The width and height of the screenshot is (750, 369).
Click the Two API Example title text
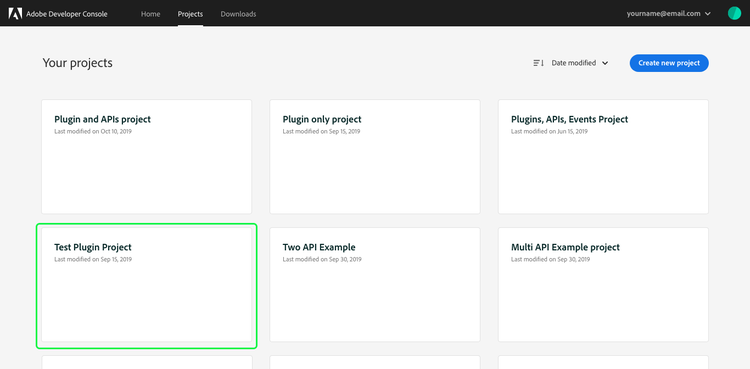coord(319,247)
